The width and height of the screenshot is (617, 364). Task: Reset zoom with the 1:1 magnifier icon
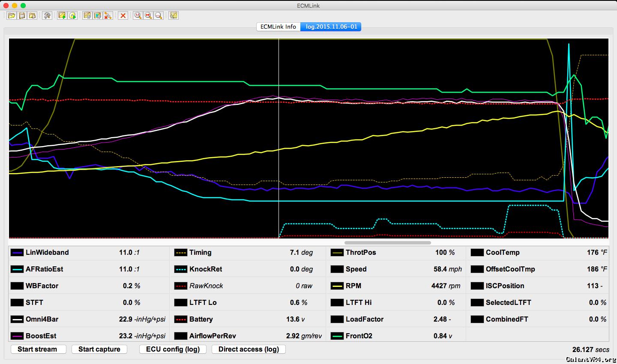pos(138,15)
